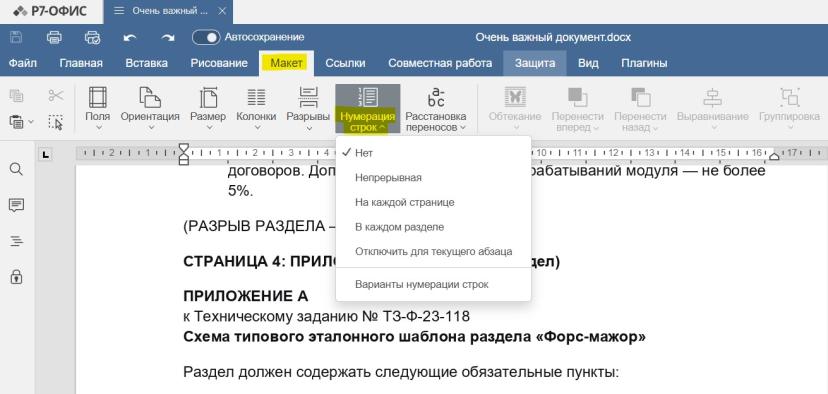Click the Группировка group icon
Viewport: 828px width, 394px height.
(x=789, y=97)
